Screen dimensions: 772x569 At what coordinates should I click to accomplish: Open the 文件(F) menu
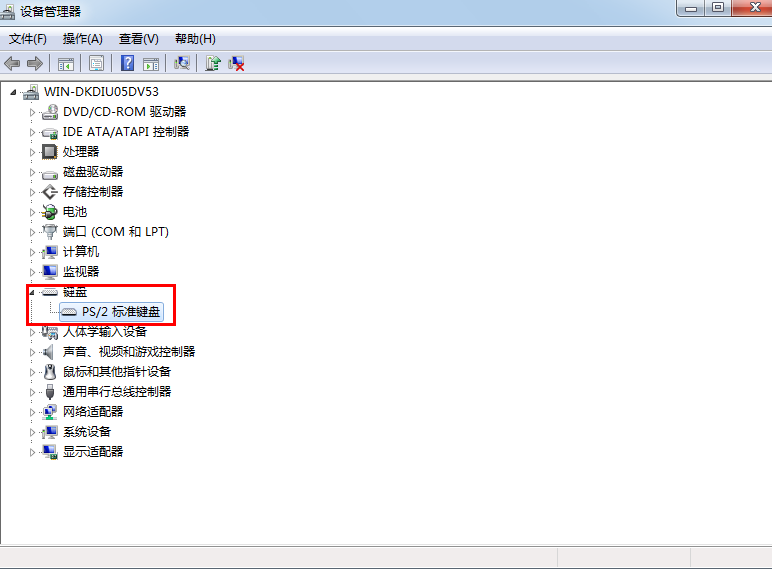[28, 39]
